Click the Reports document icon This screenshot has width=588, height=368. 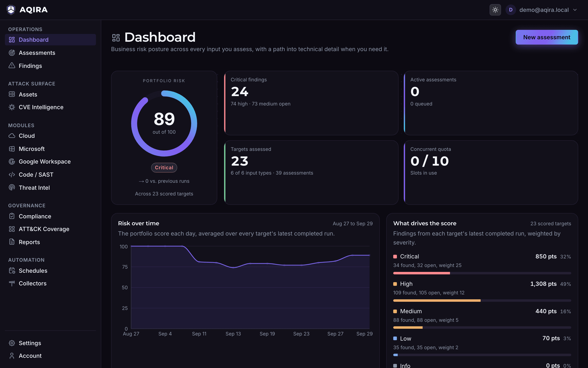[x=12, y=242]
